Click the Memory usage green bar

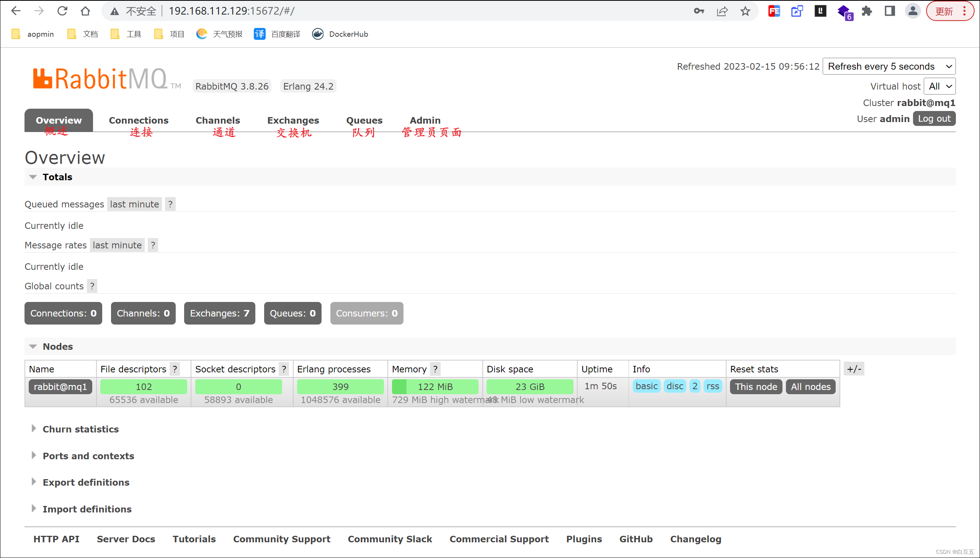435,387
